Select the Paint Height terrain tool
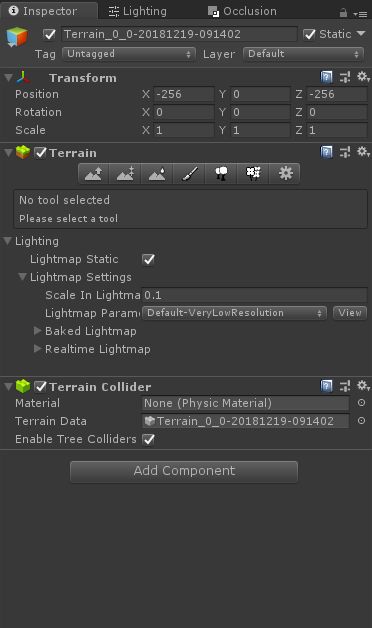Viewport: 372px width, 628px height. (125, 173)
